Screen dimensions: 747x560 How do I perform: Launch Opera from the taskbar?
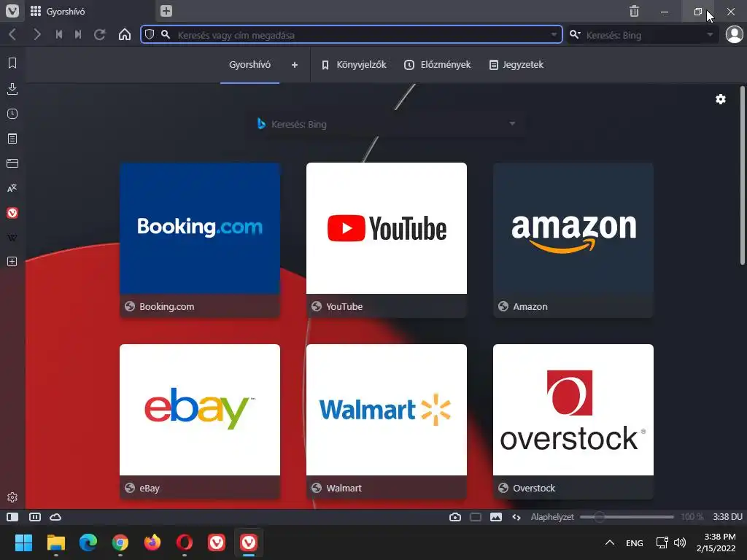[185, 542]
